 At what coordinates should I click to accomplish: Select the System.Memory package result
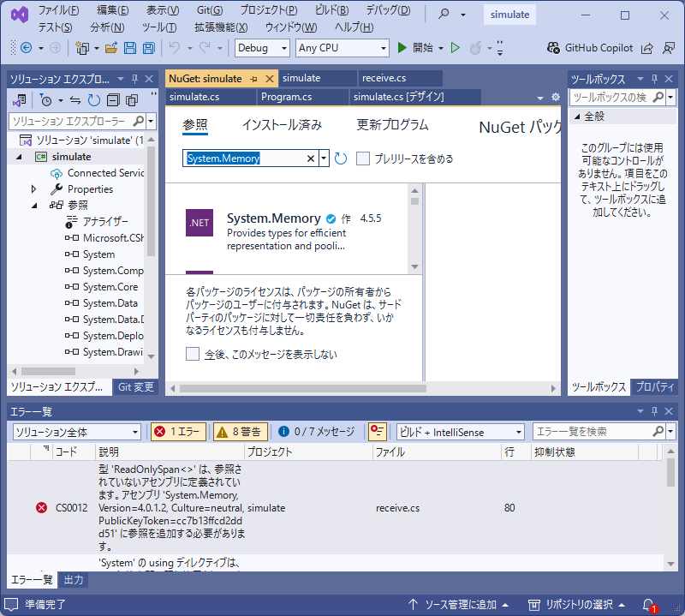[x=287, y=230]
